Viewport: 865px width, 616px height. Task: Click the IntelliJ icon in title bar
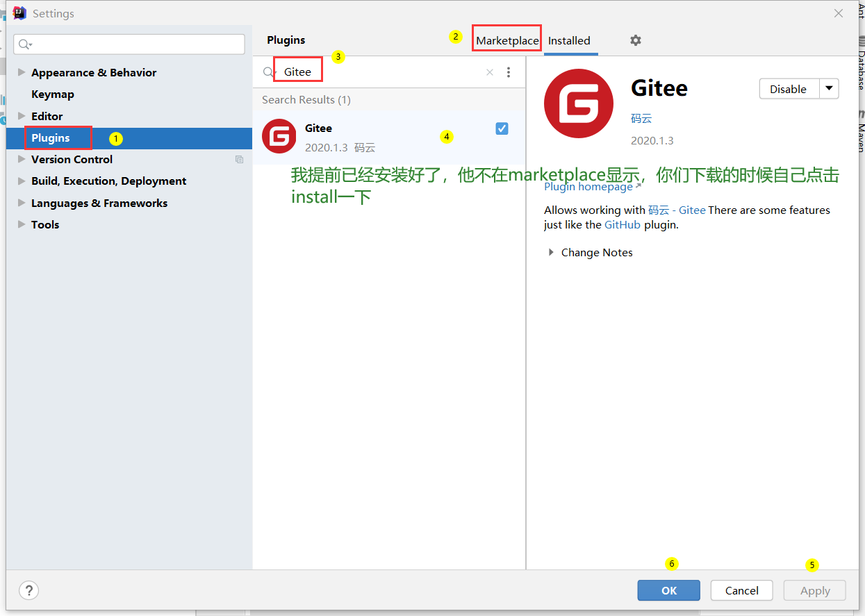pos(19,13)
